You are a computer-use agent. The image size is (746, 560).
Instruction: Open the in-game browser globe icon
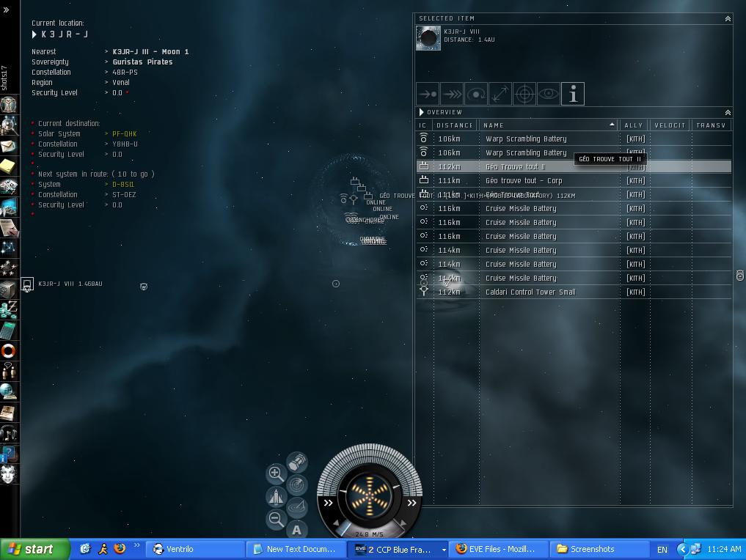point(9,391)
